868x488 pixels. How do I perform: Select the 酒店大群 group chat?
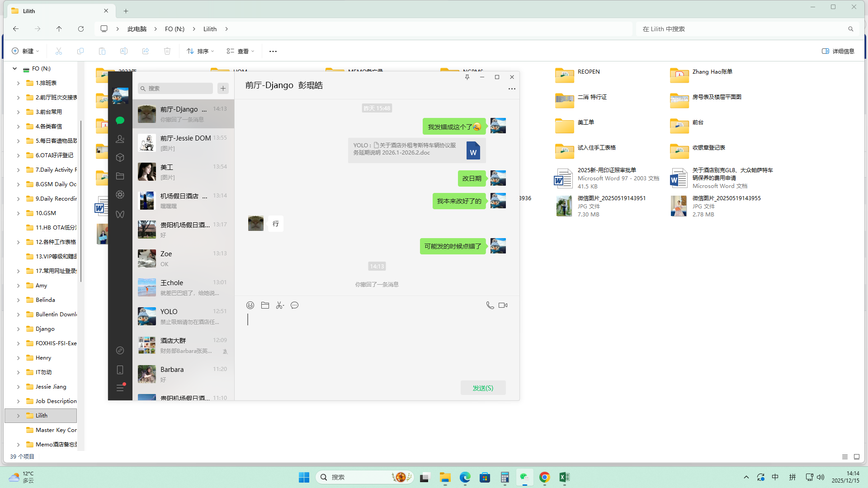[x=183, y=345]
